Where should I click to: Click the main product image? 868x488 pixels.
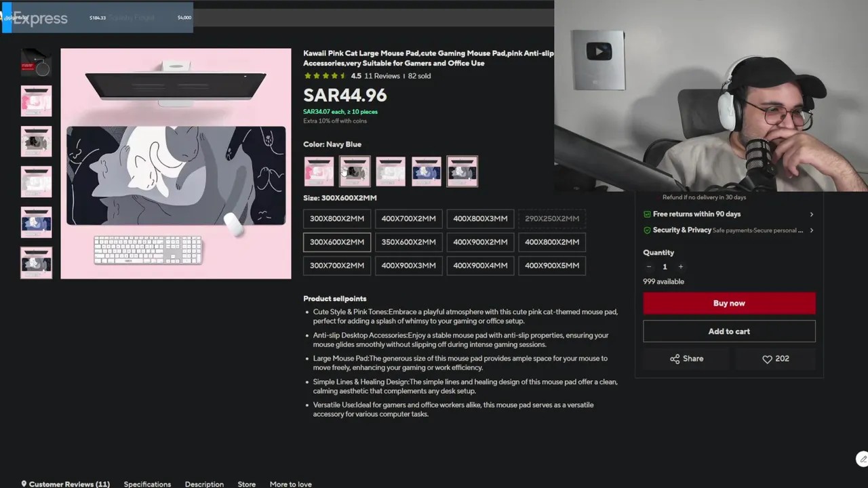176,163
